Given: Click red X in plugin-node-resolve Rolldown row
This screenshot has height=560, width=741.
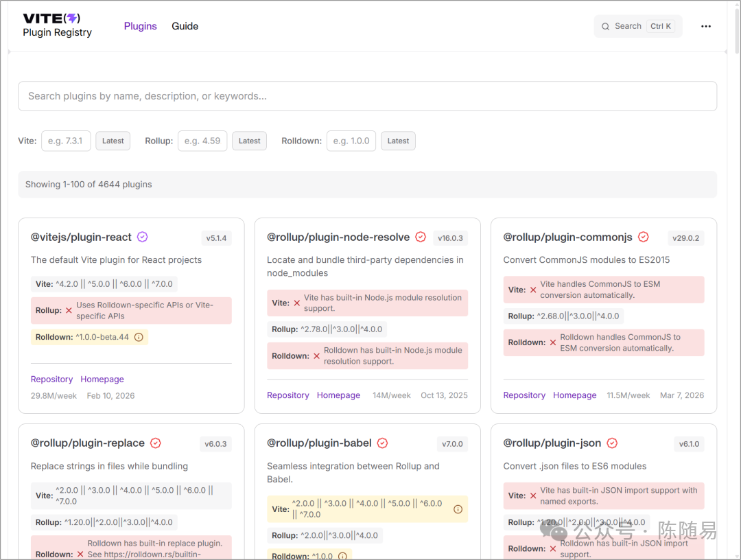Looking at the screenshot, I should click(x=316, y=356).
